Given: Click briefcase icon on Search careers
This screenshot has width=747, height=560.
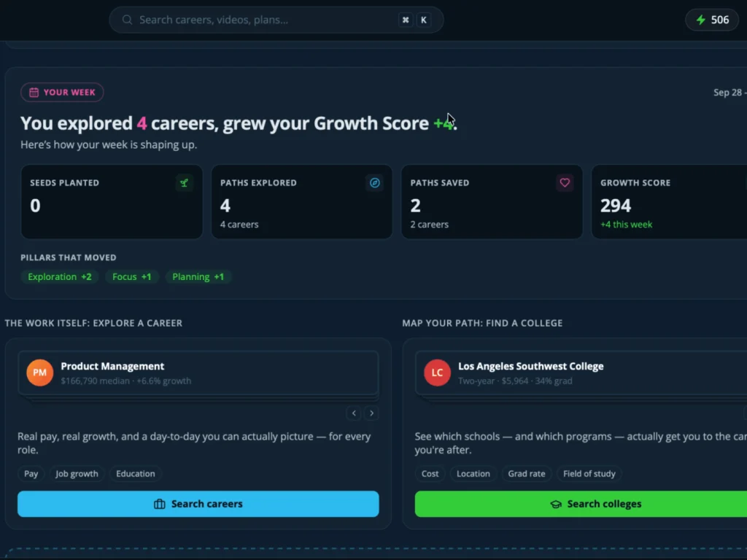Looking at the screenshot, I should tap(160, 504).
